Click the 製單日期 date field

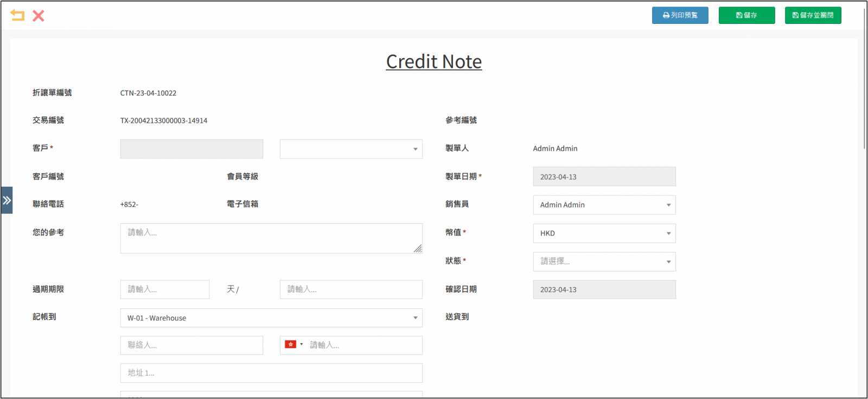point(604,177)
